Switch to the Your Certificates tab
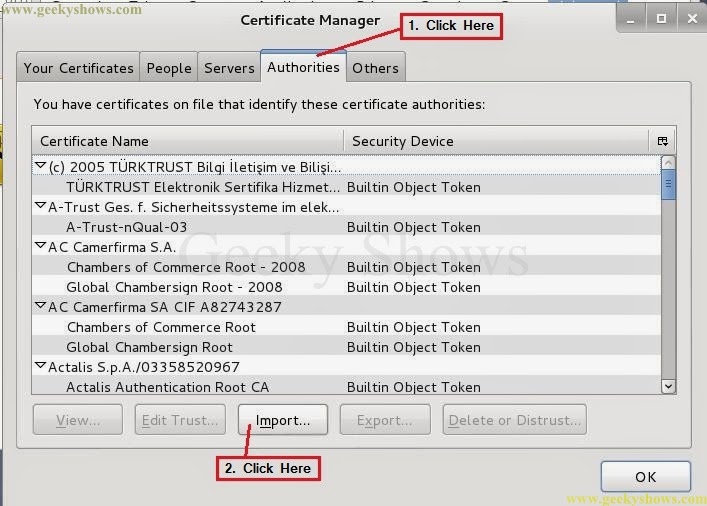Viewport: 707px width, 506px height. 78,68
